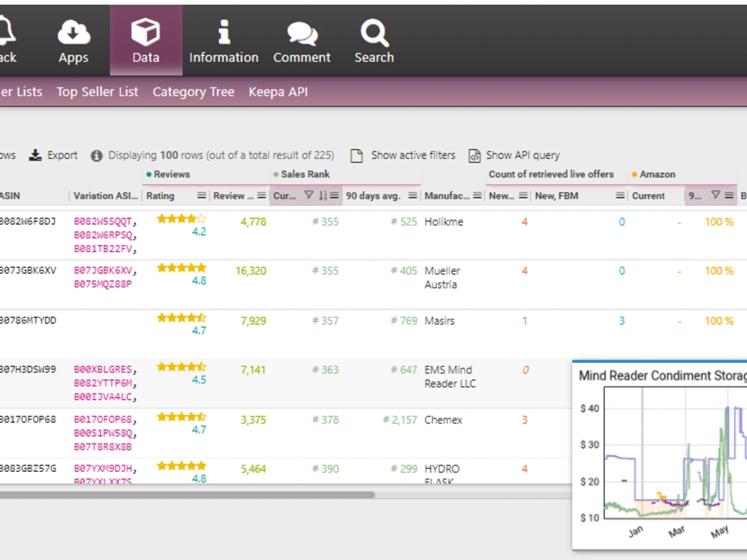Click the Show active filters page icon
Screen dimensions: 747x560
(356, 156)
